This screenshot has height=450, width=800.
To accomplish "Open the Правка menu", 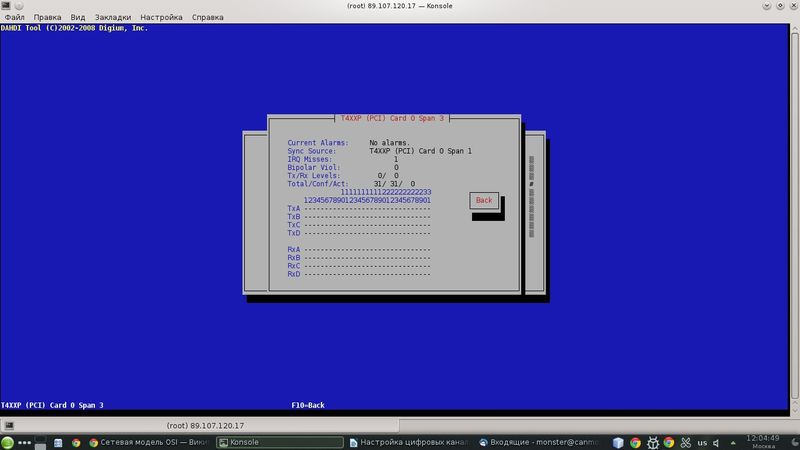I will pyautogui.click(x=47, y=18).
